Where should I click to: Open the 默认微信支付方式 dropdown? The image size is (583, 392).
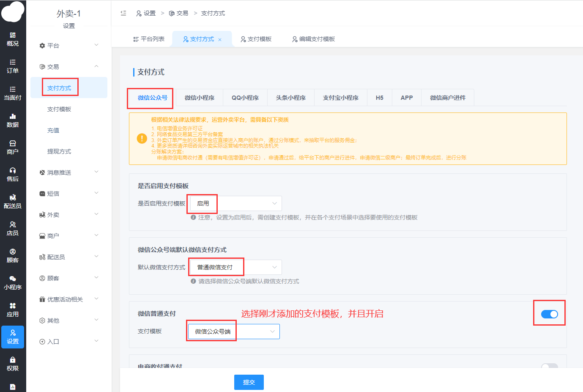click(x=236, y=267)
